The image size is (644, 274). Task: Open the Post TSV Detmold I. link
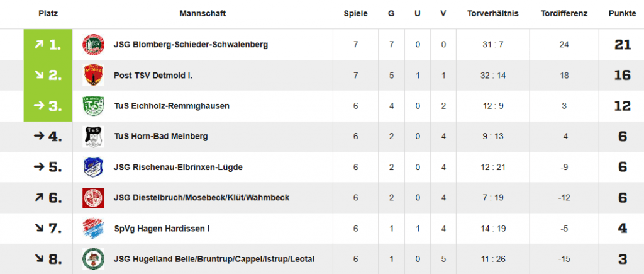153,76
